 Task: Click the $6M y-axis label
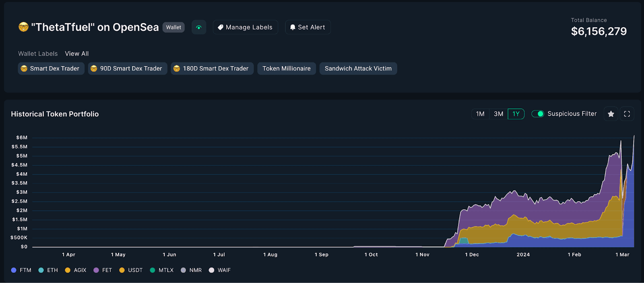22,137
